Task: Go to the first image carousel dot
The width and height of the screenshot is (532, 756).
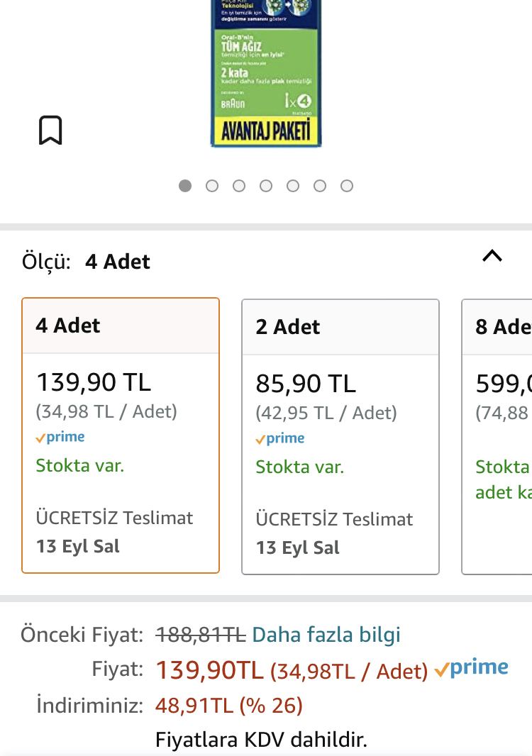Action: tap(185, 186)
